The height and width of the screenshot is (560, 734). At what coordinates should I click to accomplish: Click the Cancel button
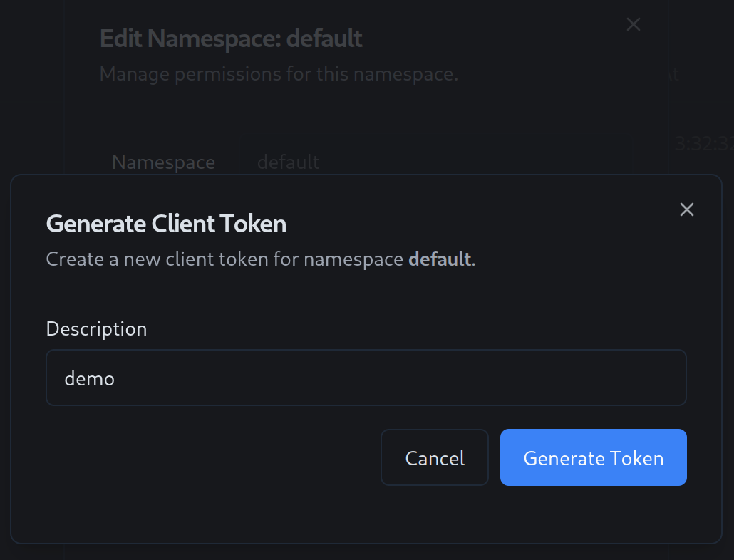click(x=434, y=457)
